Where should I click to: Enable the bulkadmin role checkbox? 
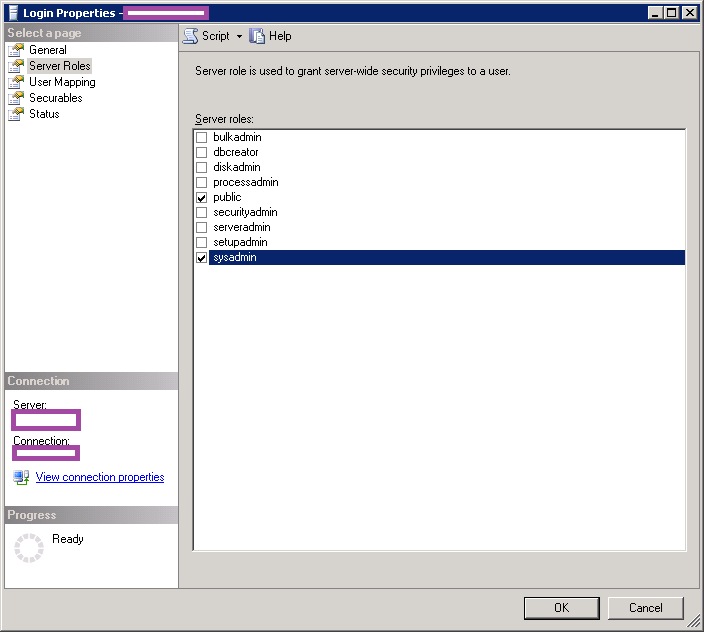(x=202, y=137)
